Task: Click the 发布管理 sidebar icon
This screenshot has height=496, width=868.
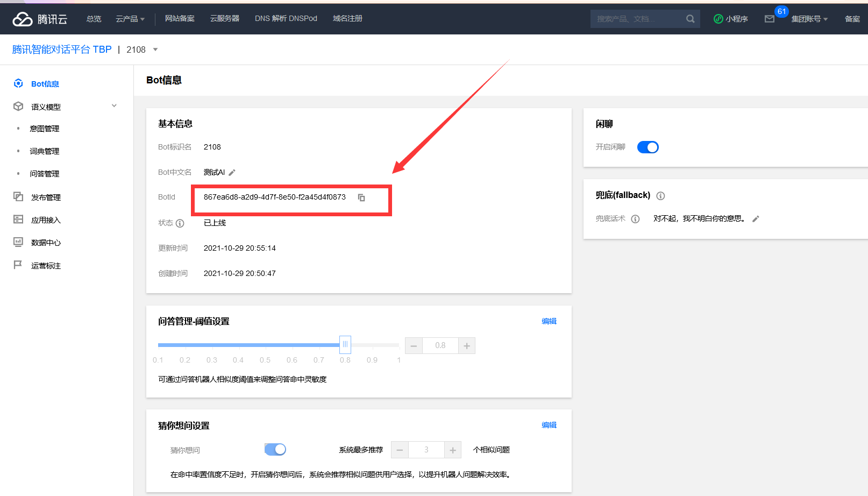Action: click(18, 197)
